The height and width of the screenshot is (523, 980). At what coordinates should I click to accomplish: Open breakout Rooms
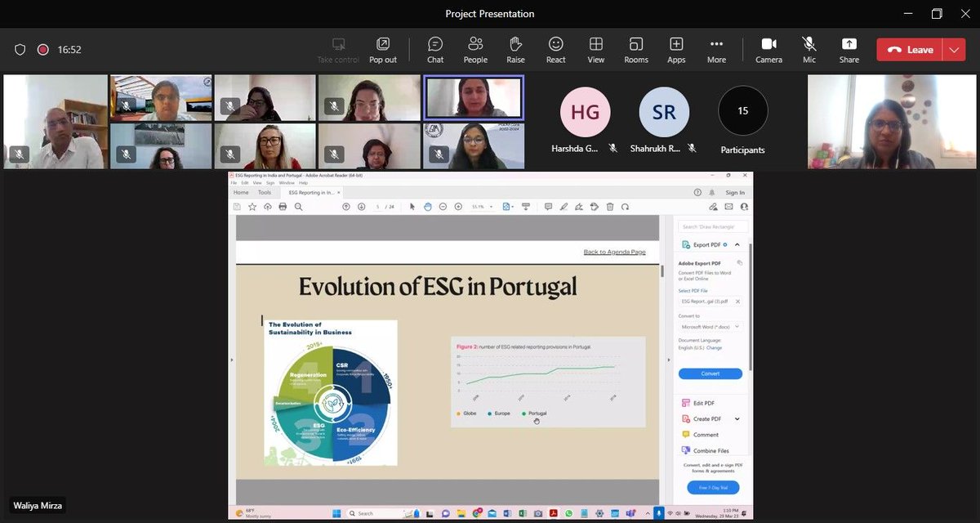pos(636,50)
